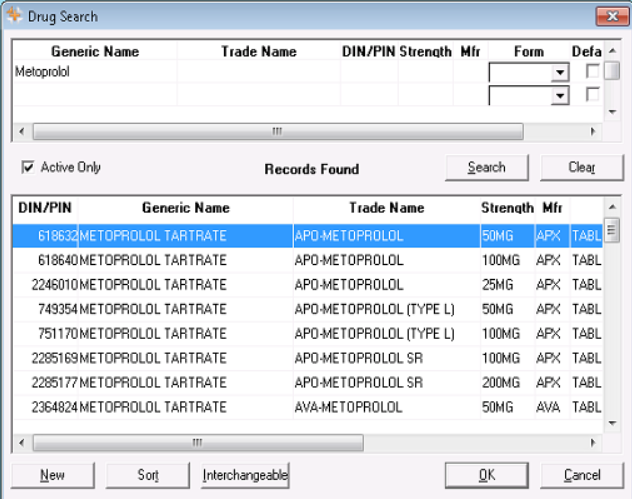Image resolution: width=632 pixels, height=499 pixels.
Task: Click the results Generic Name column header
Action: tap(185, 208)
